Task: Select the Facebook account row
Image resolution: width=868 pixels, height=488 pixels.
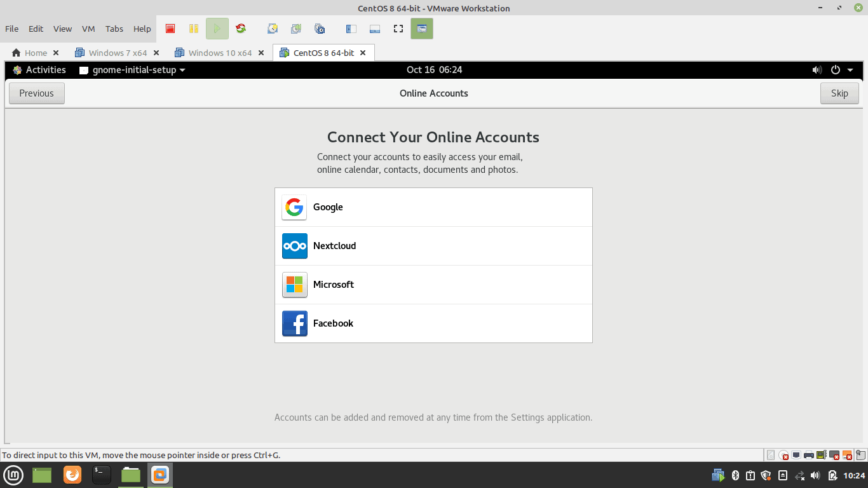Action: click(433, 323)
